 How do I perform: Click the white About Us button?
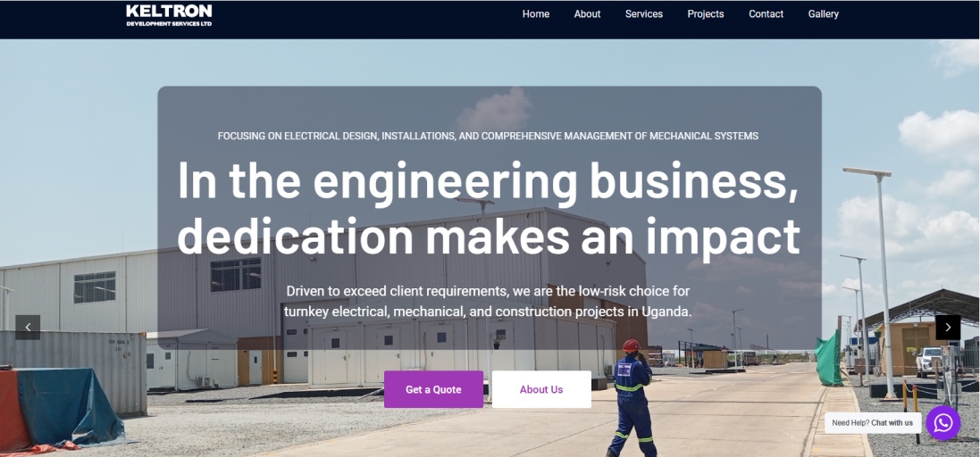tap(541, 389)
